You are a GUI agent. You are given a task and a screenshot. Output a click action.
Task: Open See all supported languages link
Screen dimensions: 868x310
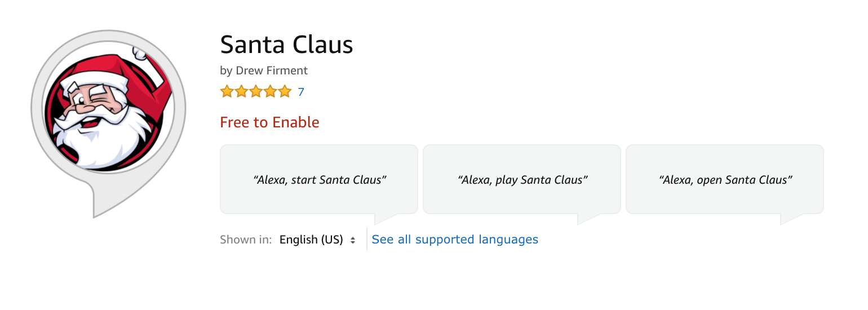click(455, 240)
